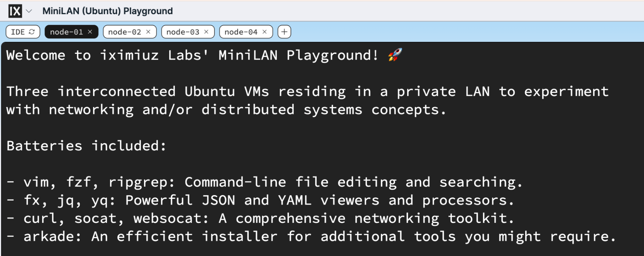Switch to the node-01 terminal tab
The image size is (644, 256).
(71, 32)
